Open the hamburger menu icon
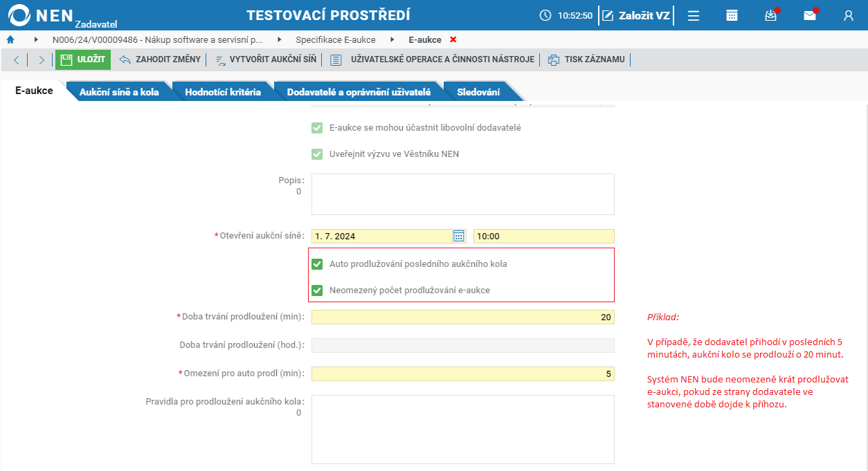The image size is (868, 471). (x=694, y=15)
